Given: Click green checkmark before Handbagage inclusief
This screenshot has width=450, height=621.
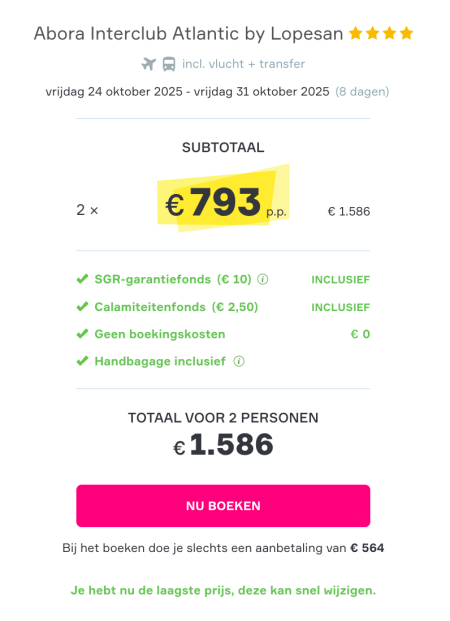Looking at the screenshot, I should 82,362.
